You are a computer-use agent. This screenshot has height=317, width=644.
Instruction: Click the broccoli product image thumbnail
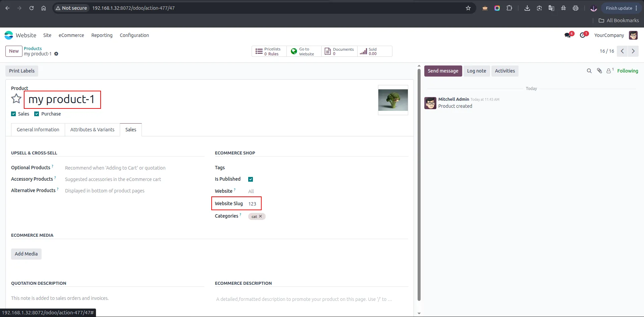pos(393,100)
